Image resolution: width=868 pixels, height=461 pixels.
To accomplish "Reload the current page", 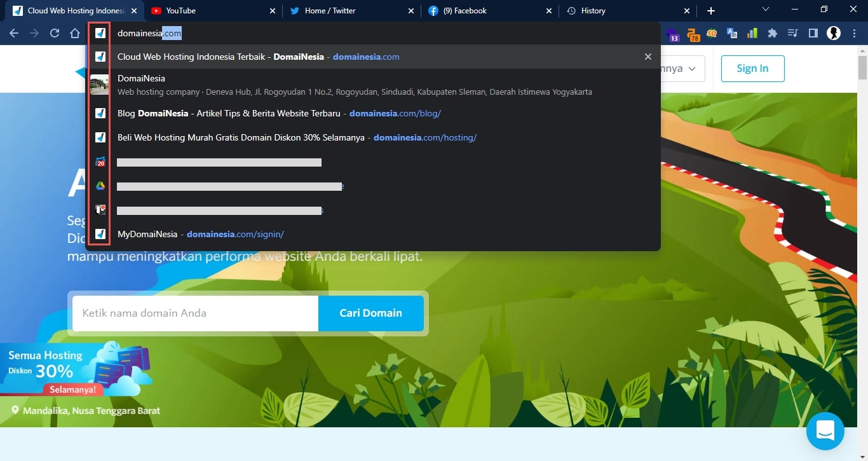I will pos(55,33).
